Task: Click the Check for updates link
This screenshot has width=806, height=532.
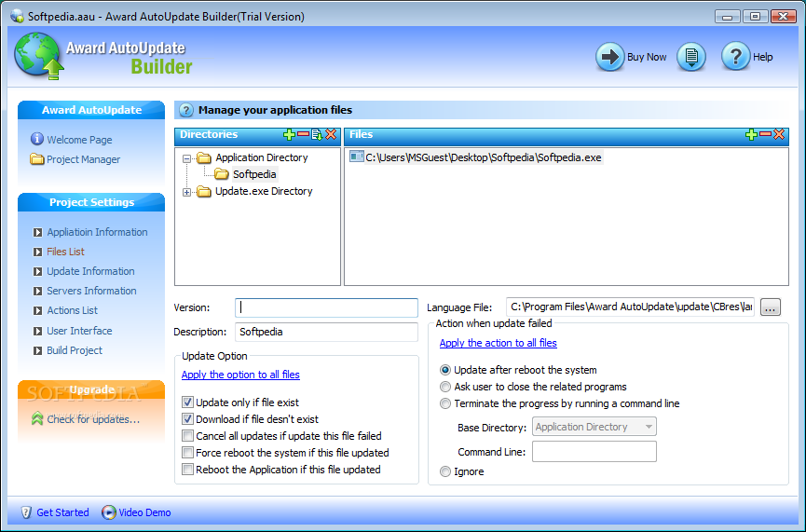Action: click(93, 419)
